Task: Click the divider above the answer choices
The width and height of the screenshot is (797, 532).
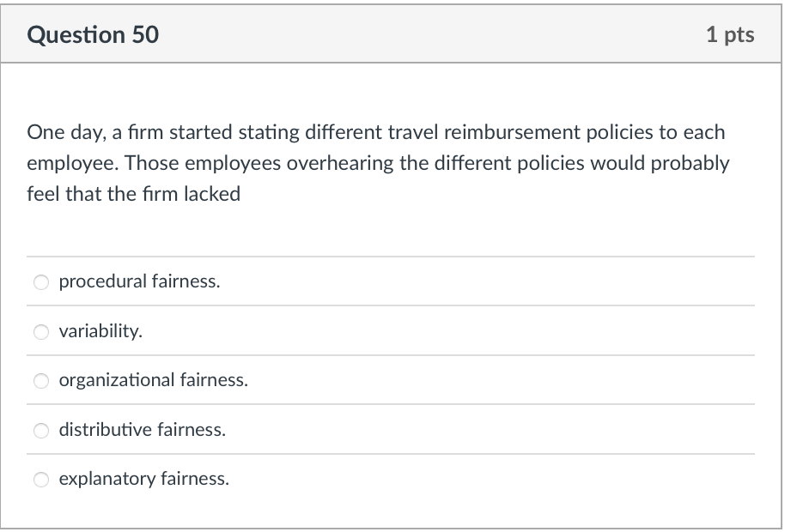Action: (x=391, y=256)
